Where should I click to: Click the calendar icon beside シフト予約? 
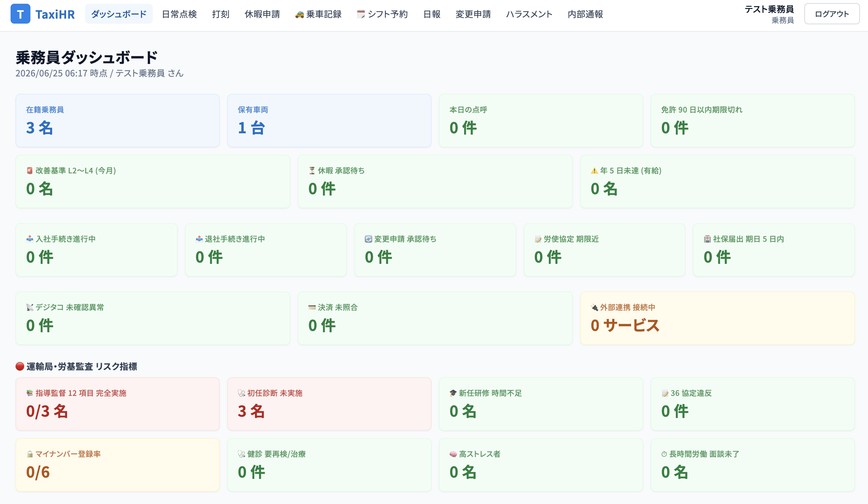(361, 14)
